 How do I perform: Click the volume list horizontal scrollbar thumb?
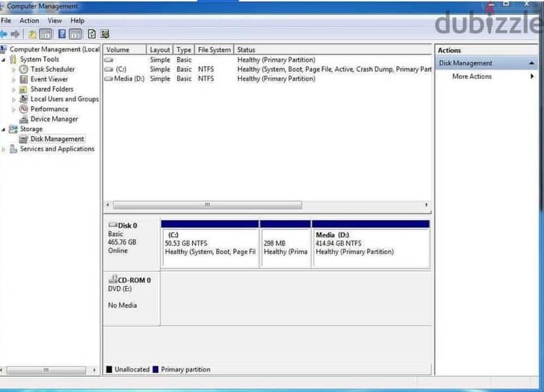click(208, 205)
